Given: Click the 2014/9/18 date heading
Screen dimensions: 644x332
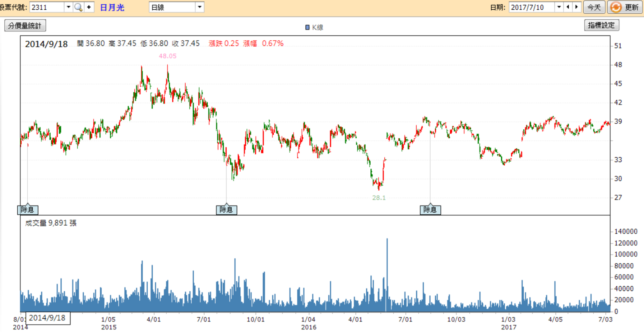Looking at the screenshot, I should 46,44.
